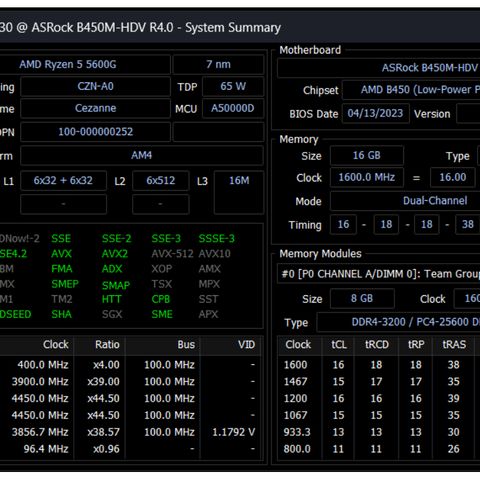
Task: Click the 8 GB module size field
Action: [x=362, y=298]
